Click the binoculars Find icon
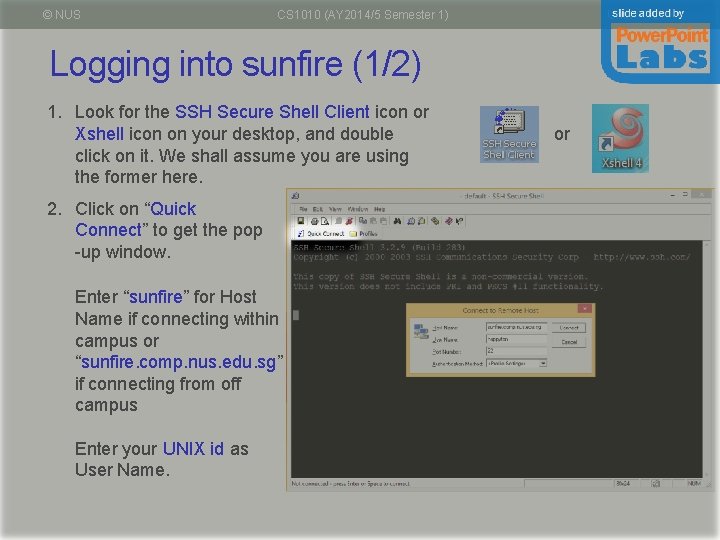720x540 pixels. pyautogui.click(x=397, y=221)
